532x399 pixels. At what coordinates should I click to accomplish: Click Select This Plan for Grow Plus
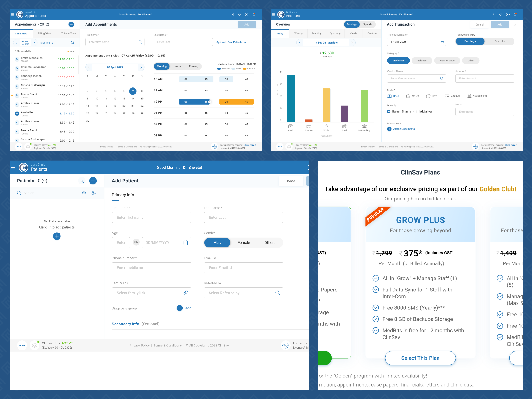[x=420, y=358]
